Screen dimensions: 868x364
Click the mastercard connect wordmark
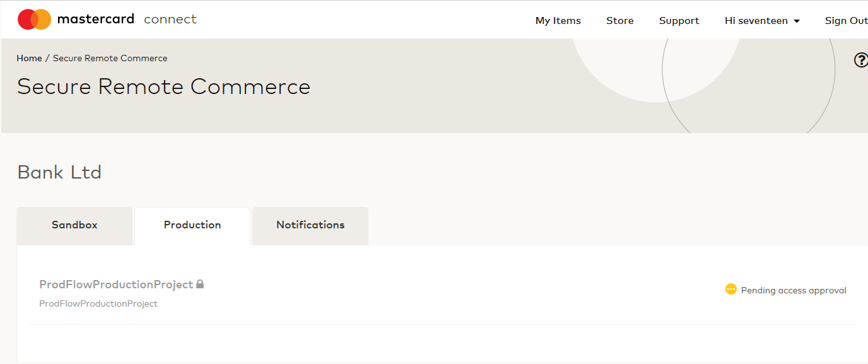pos(127,19)
